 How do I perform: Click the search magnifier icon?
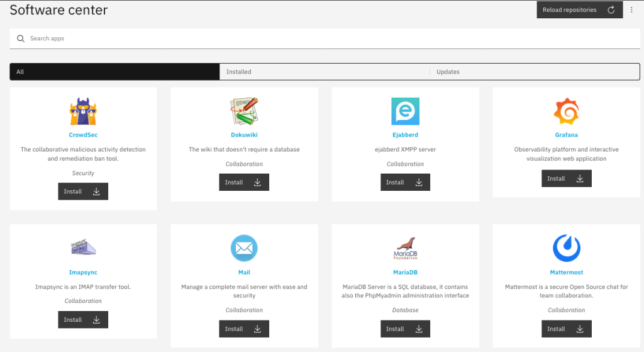(x=21, y=38)
